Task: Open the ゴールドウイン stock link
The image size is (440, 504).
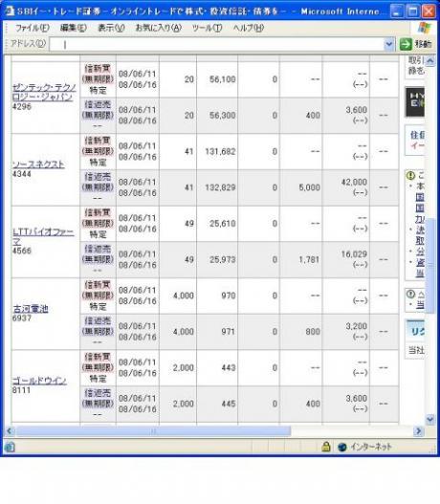Action: coord(39,381)
